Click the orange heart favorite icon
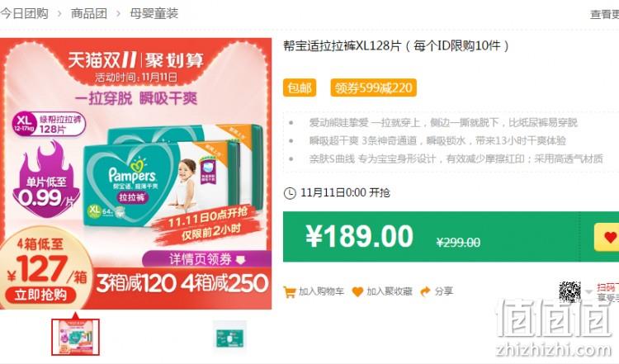Viewport: 619px width, 364px height. (x=357, y=291)
